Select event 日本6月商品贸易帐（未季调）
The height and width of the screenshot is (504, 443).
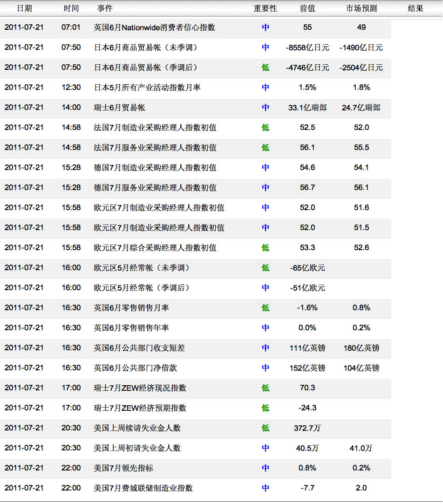tap(146, 48)
